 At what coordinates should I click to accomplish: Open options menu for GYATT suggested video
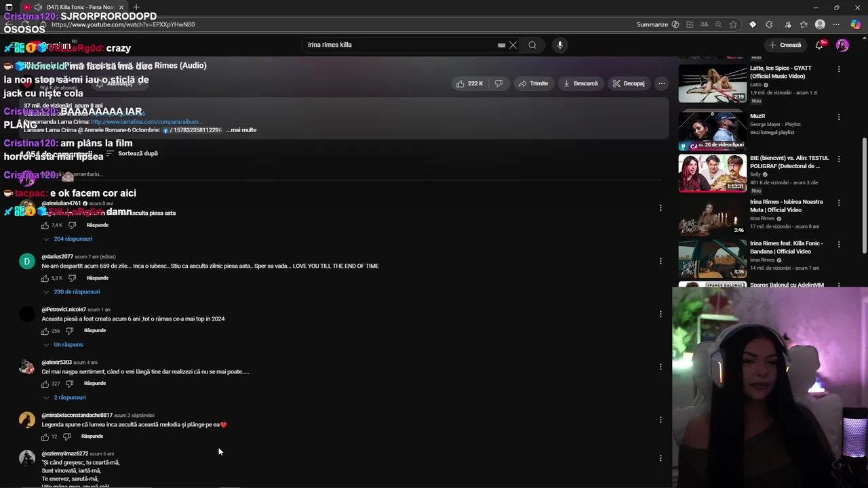click(839, 69)
